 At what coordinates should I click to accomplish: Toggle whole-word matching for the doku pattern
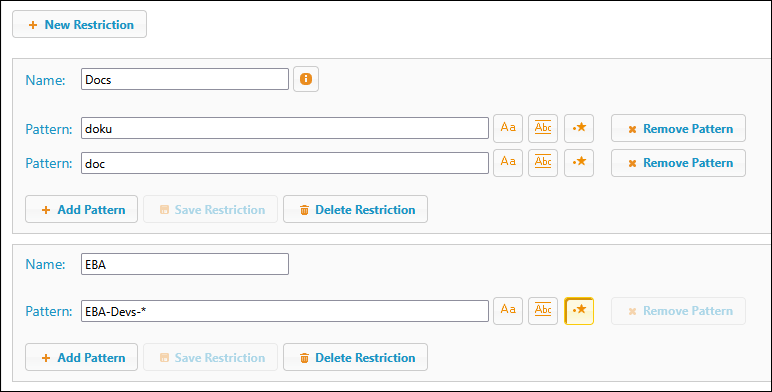coord(543,129)
